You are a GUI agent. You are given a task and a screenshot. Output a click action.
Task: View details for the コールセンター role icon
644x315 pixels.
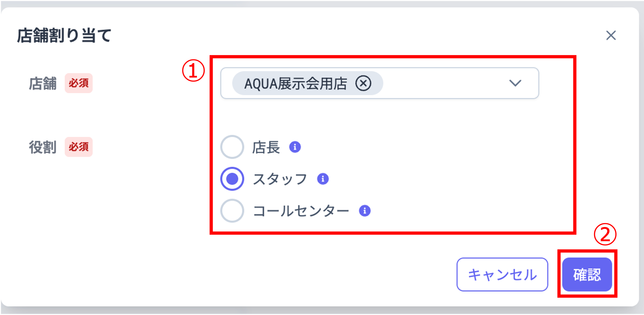click(365, 211)
